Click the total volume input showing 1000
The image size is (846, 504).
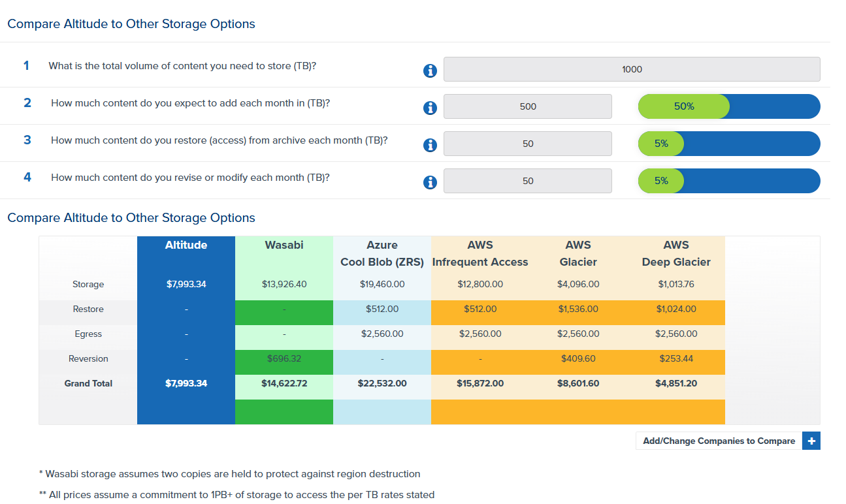pos(632,69)
